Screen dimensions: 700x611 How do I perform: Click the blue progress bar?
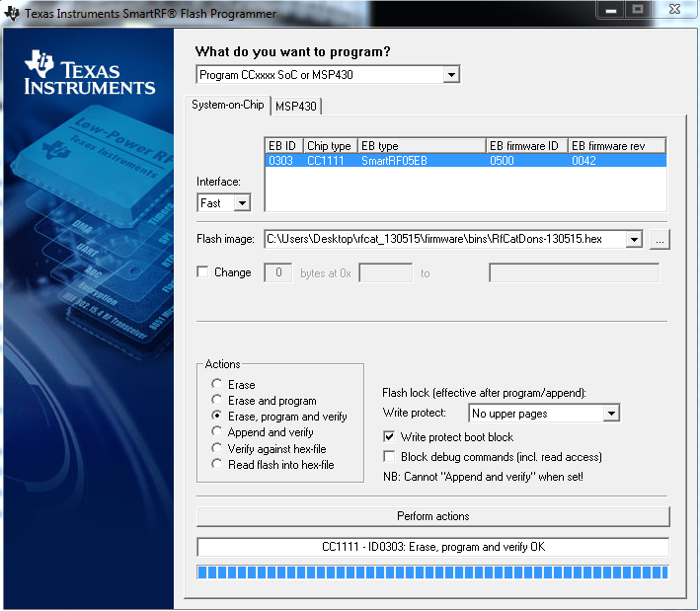point(432,573)
